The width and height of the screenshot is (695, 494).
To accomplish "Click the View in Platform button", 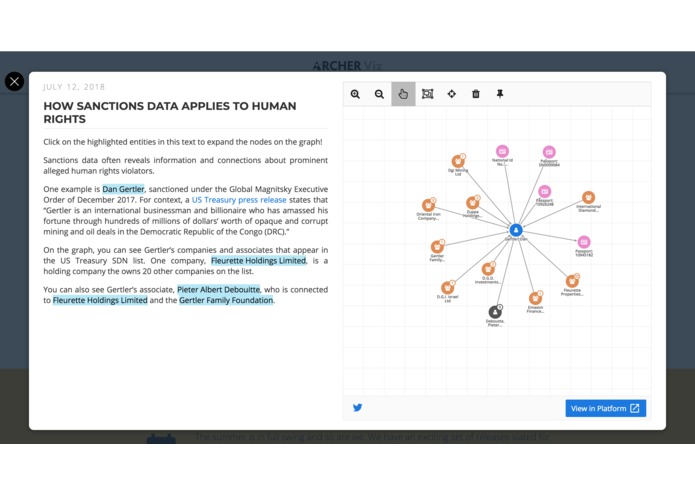I will [x=605, y=408].
